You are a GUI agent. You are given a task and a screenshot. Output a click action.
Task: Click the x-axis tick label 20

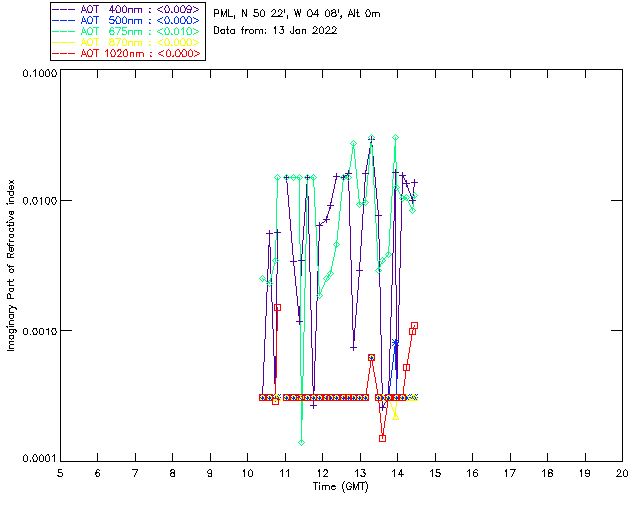[622, 473]
